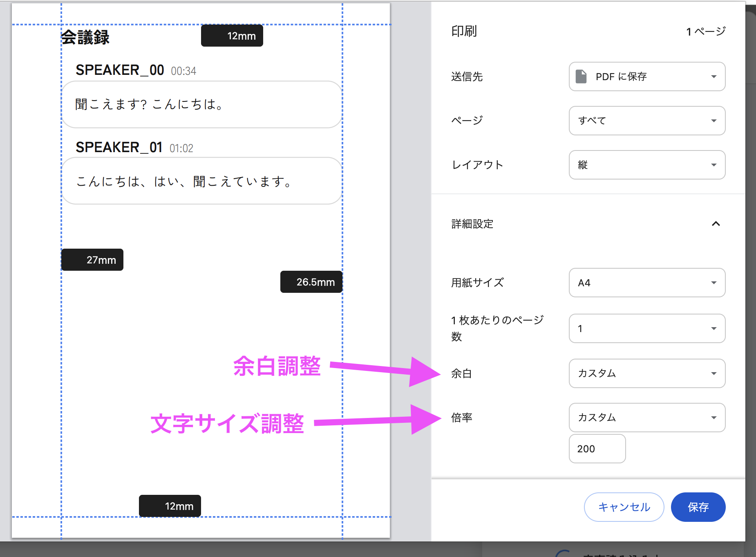The width and height of the screenshot is (756, 557).
Task: Click the scale value field showing 200
Action: (x=597, y=449)
